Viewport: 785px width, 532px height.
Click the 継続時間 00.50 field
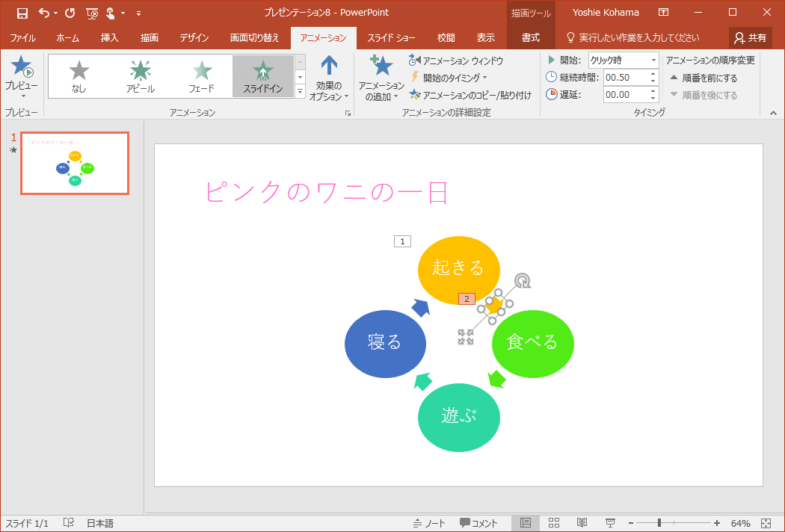click(626, 78)
